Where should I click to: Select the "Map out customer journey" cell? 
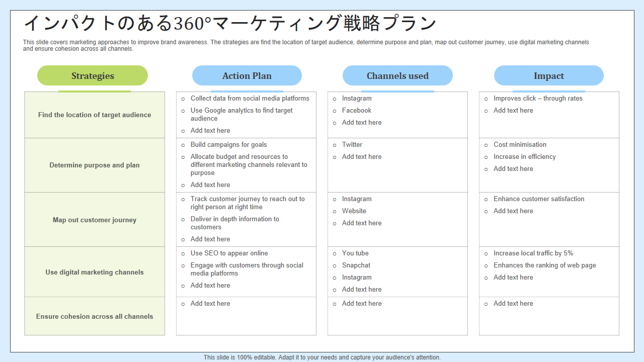95,220
